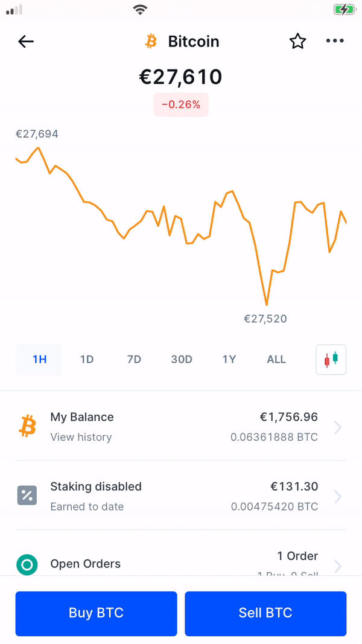Screen dimensions: 362x644
Task: Tap the green Open Orders circle icon
Action: tap(27, 564)
